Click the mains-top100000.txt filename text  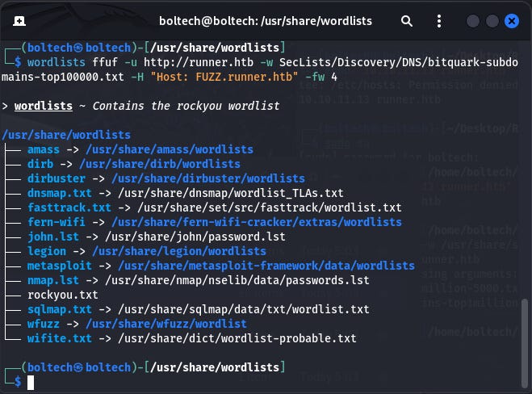pyautogui.click(x=63, y=77)
